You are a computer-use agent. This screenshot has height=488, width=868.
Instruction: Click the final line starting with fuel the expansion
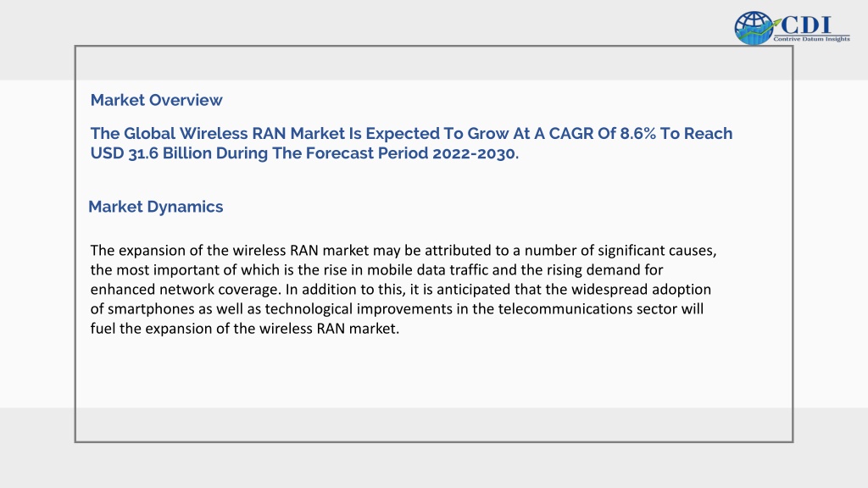point(245,329)
